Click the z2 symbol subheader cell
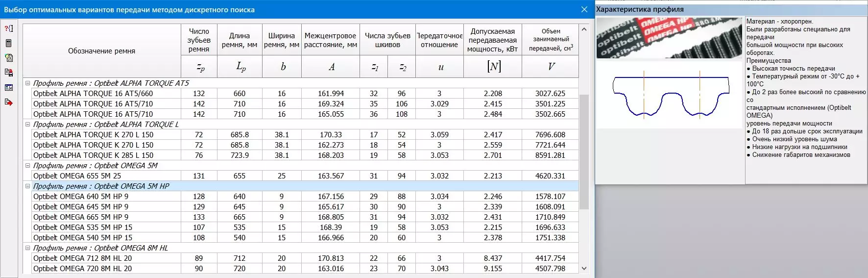The width and height of the screenshot is (868, 278). point(402,67)
